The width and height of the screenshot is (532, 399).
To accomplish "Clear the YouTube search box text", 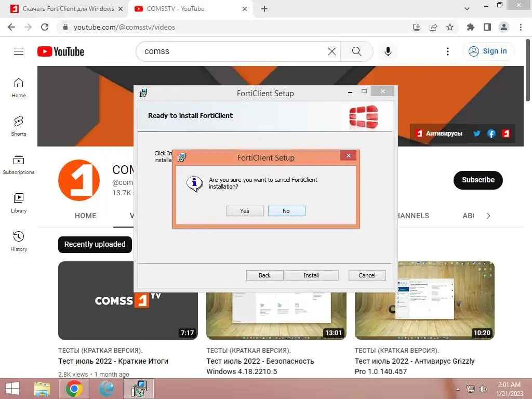I will [x=332, y=51].
